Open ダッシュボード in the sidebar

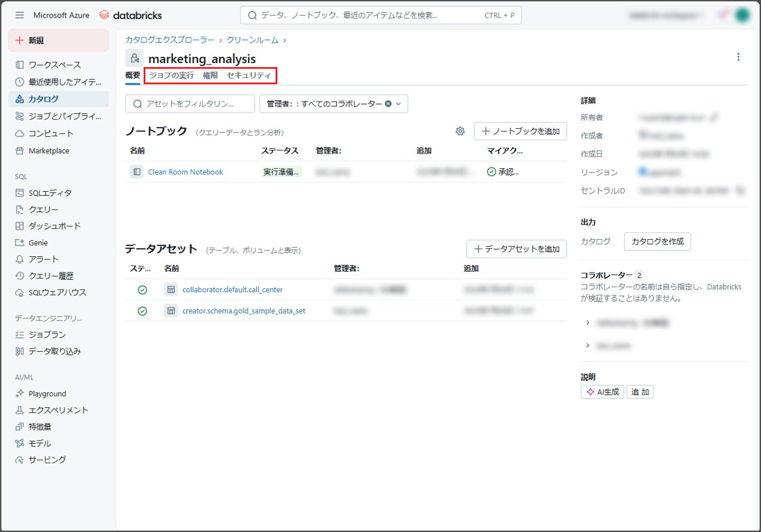tap(59, 226)
